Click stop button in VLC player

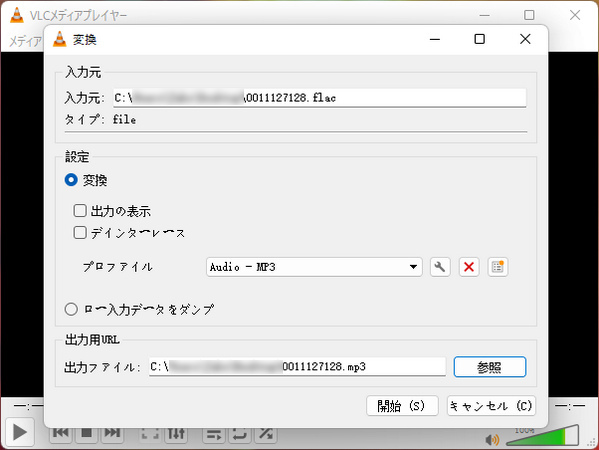pyautogui.click(x=87, y=433)
